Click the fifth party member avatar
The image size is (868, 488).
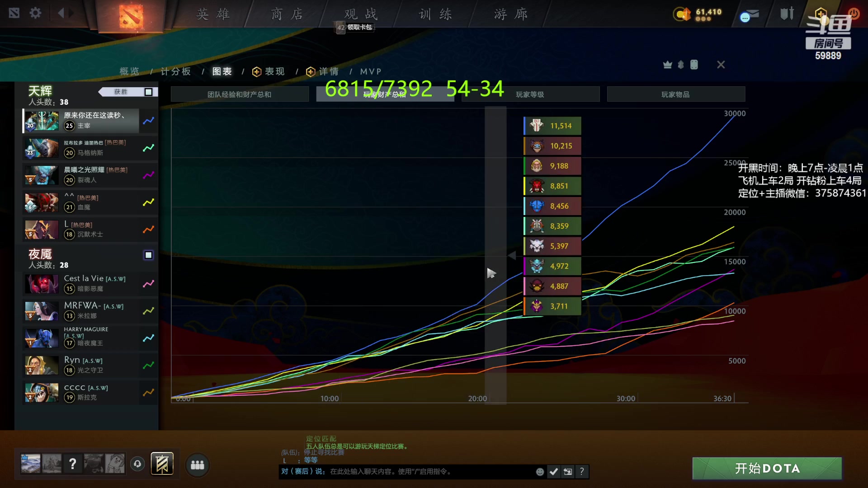115,464
